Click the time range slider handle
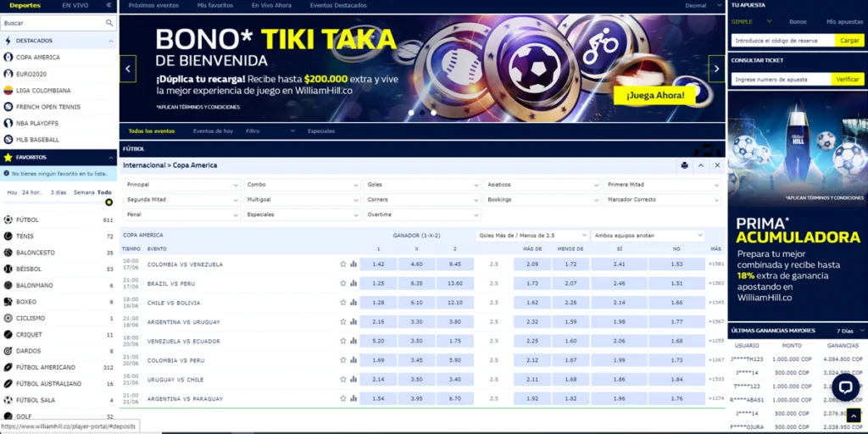868x434 pixels. tap(108, 202)
